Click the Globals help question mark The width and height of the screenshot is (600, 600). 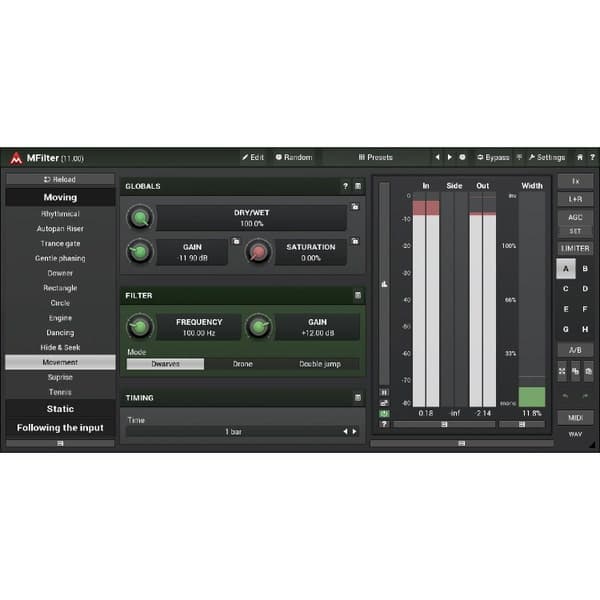pyautogui.click(x=346, y=186)
